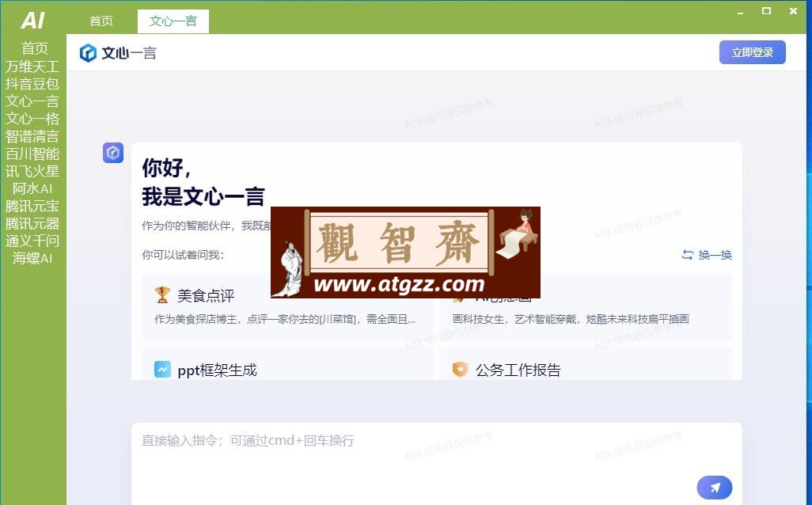Open 首页 in the left sidebar
The image size is (812, 505).
(34, 48)
